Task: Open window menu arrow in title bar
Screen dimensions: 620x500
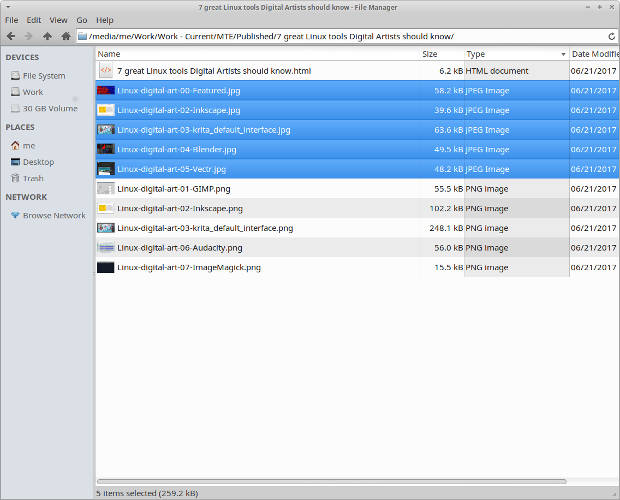Action: (x=8, y=7)
